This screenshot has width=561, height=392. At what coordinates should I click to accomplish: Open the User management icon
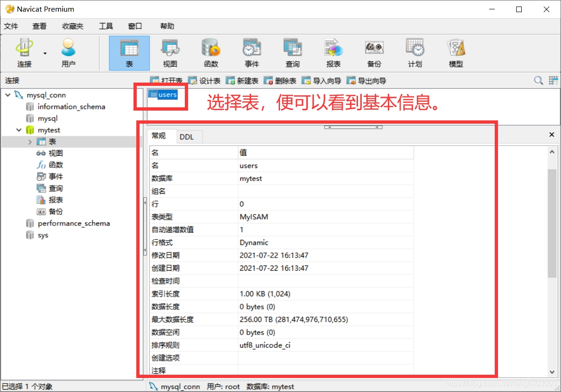pos(68,53)
